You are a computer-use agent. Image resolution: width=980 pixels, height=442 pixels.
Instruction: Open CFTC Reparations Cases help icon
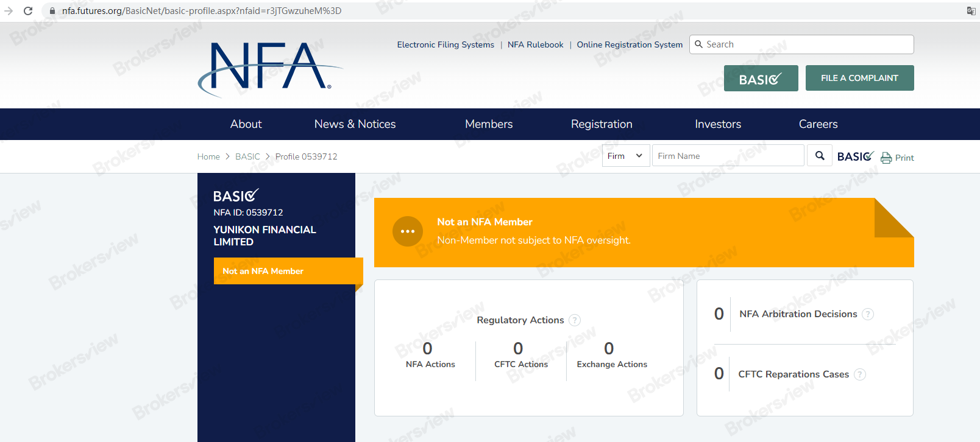tap(859, 374)
